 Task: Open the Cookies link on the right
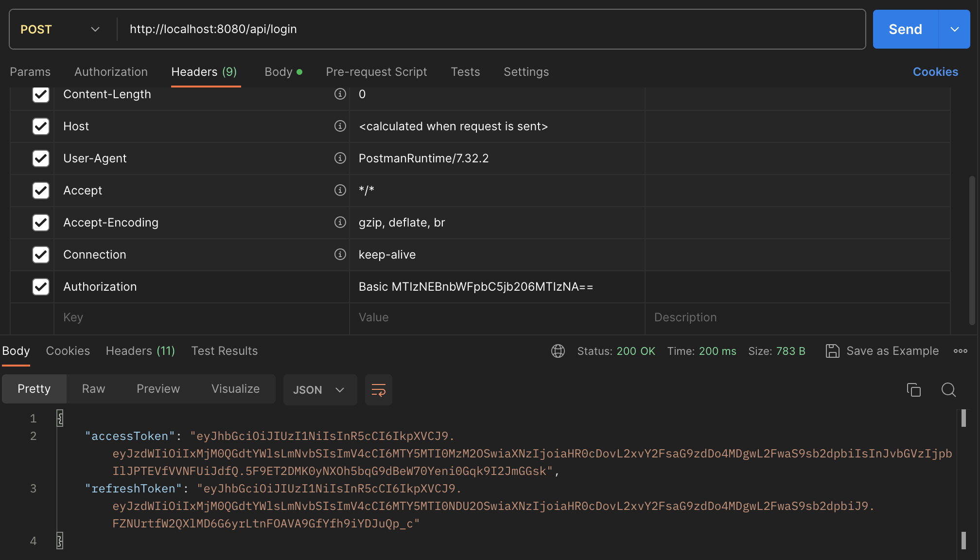[935, 72]
